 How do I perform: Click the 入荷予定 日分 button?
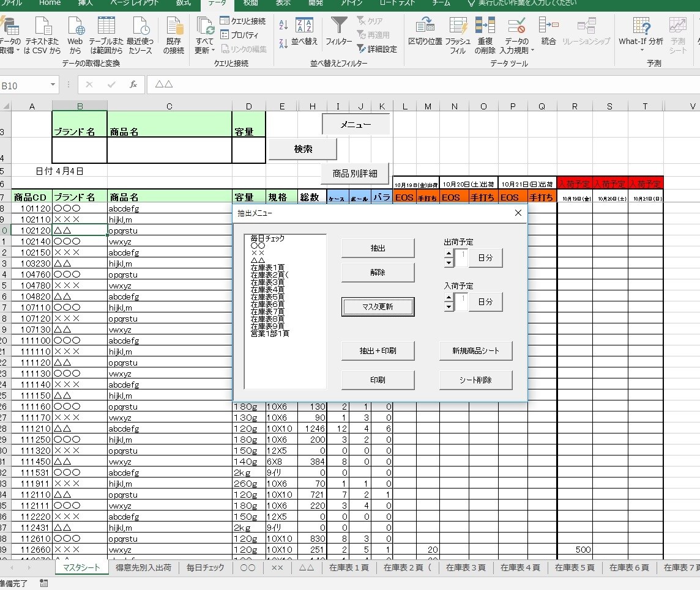point(485,302)
